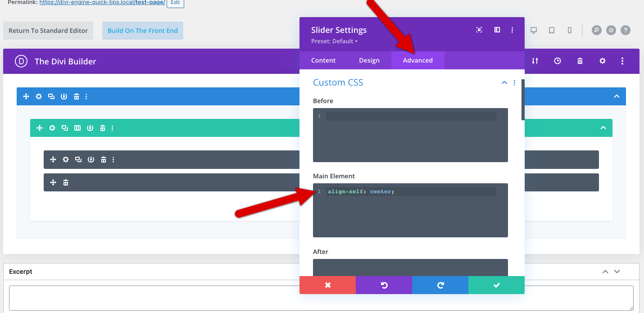Click the blue section move icon
Screen dimensions: 644x313
[26, 96]
